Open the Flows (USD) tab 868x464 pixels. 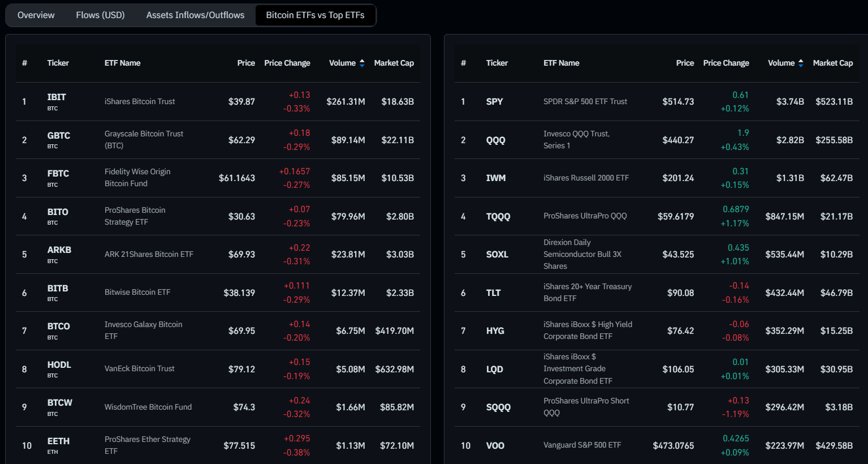click(x=100, y=15)
